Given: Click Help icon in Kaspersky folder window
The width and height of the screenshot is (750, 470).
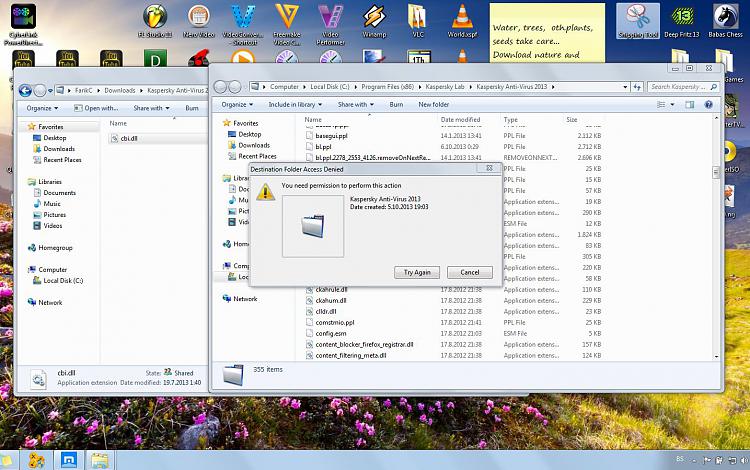Looking at the screenshot, I should (x=708, y=104).
